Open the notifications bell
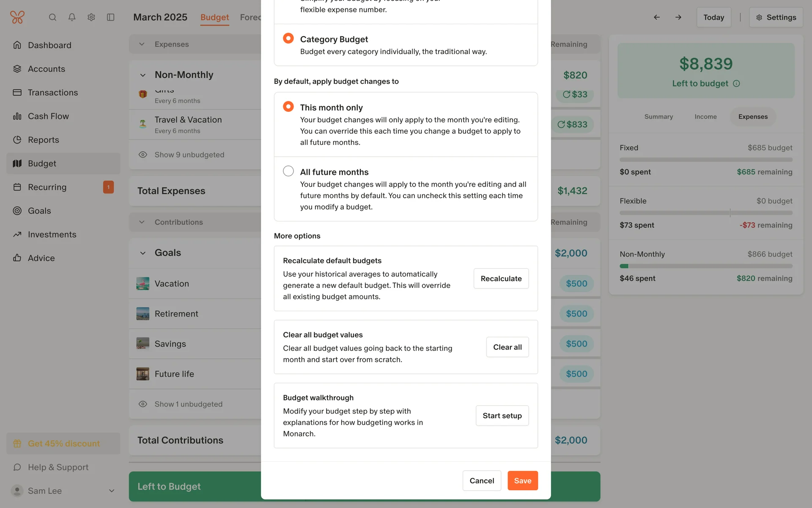 [72, 17]
